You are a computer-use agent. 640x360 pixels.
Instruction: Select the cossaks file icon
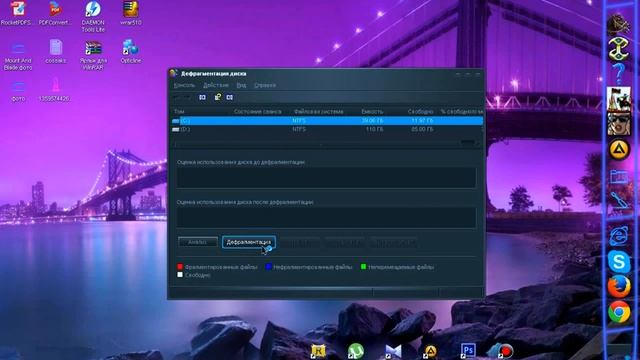point(56,51)
